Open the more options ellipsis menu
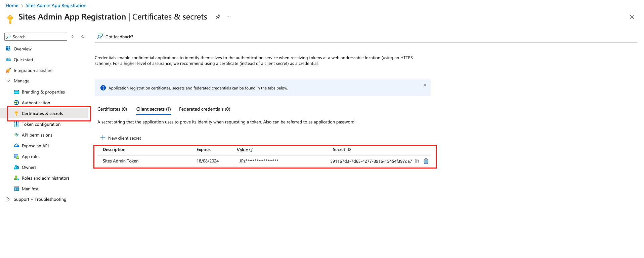 click(229, 17)
